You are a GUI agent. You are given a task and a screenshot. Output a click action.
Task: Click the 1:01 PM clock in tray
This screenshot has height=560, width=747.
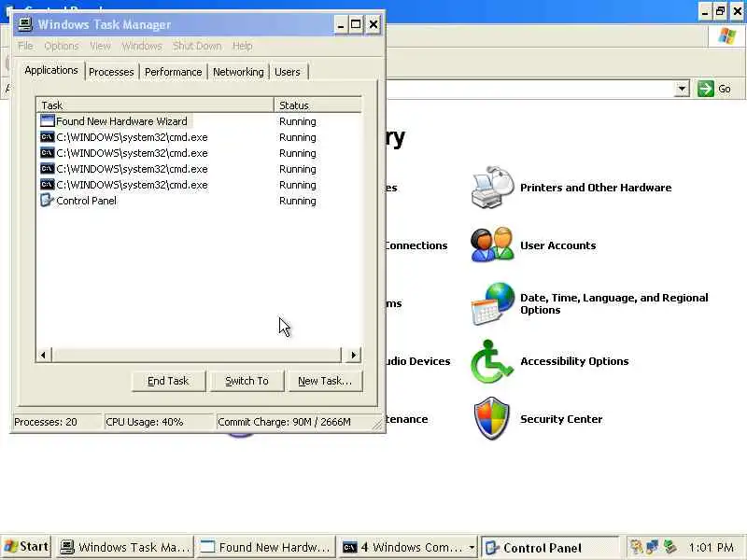[x=712, y=548]
